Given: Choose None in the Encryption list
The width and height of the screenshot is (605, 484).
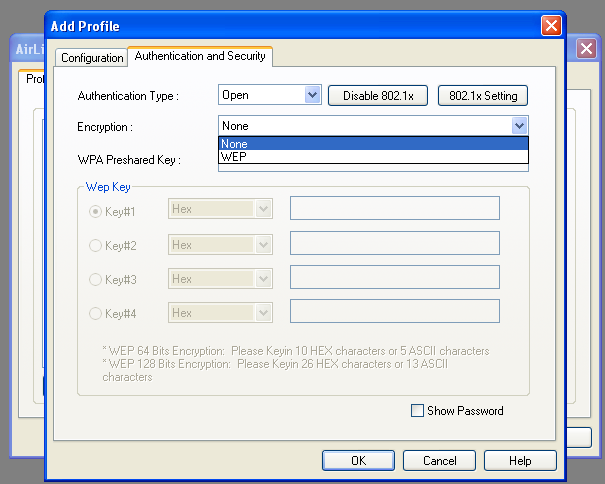Looking at the screenshot, I should coord(372,143).
